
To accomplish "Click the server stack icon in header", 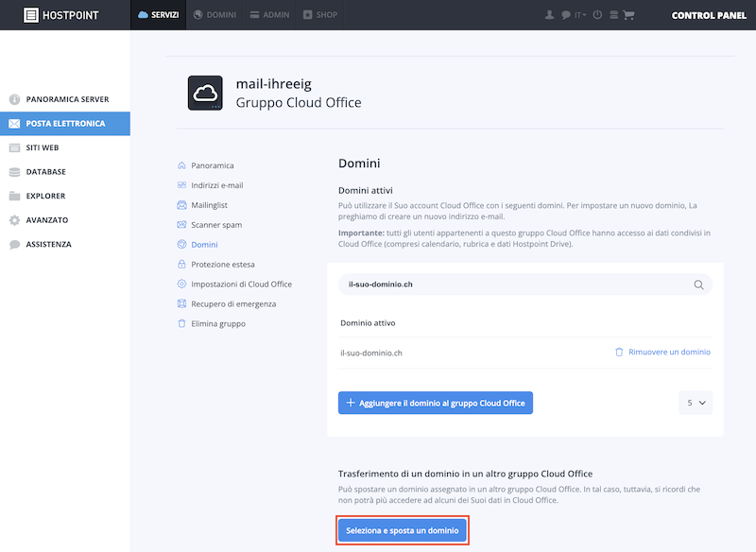I will click(613, 15).
